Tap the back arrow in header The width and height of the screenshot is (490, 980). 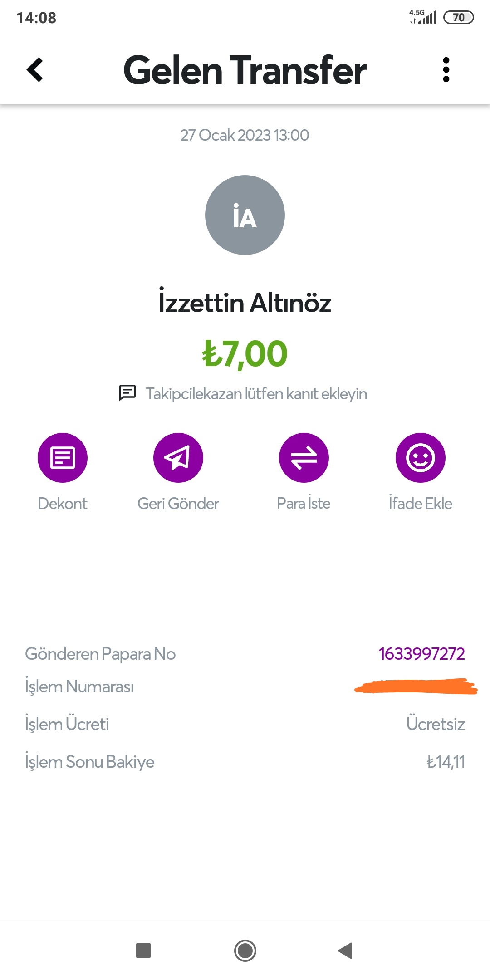pos(35,70)
